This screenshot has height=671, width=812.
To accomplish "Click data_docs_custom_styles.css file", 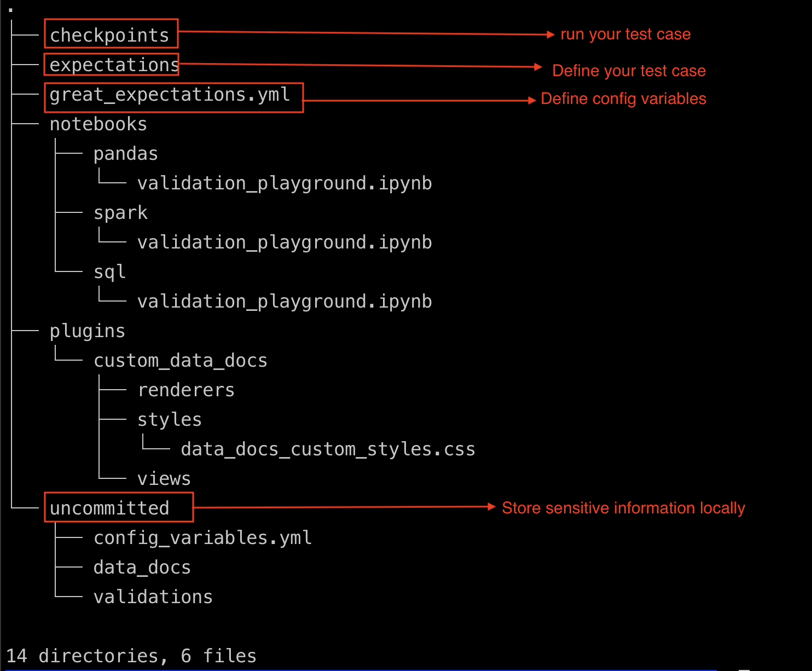I will coord(328,449).
